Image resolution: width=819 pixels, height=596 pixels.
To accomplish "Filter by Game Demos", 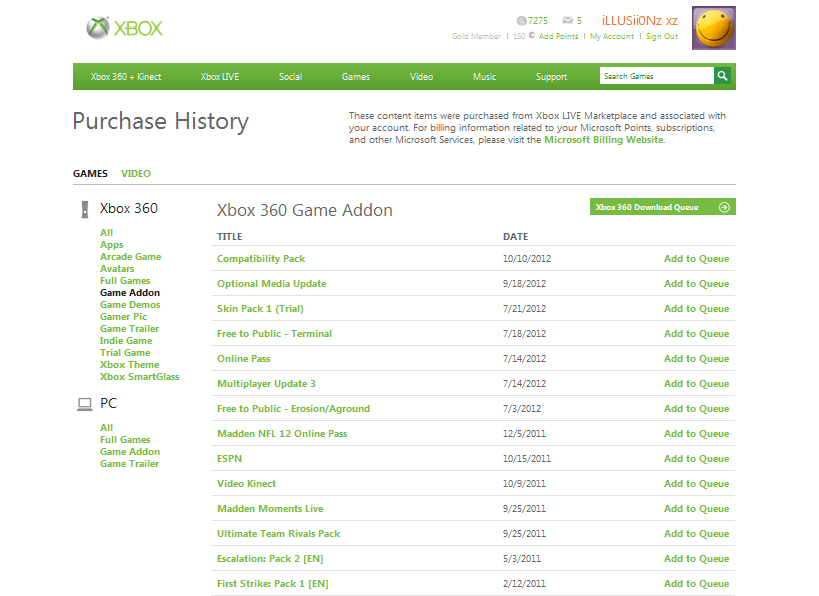I will [130, 305].
